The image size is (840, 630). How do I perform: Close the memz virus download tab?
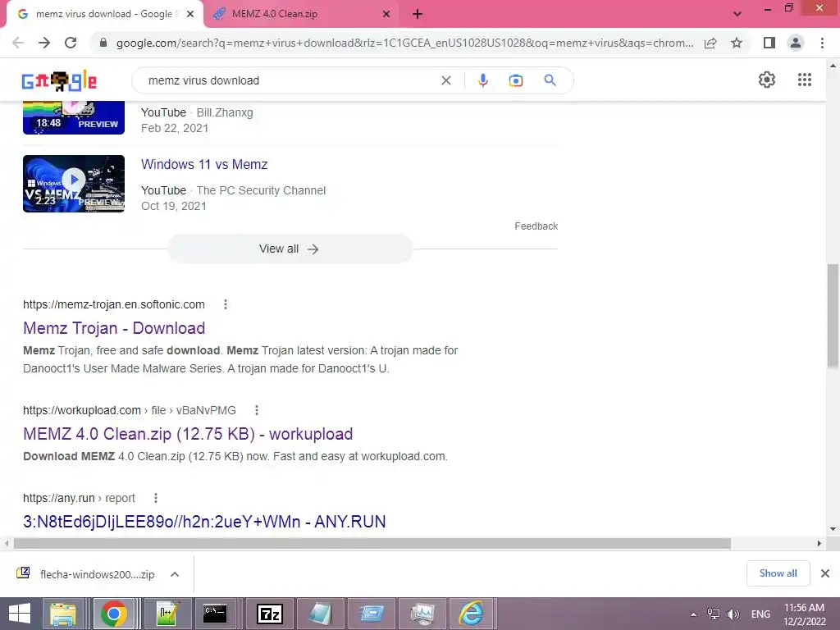point(190,14)
